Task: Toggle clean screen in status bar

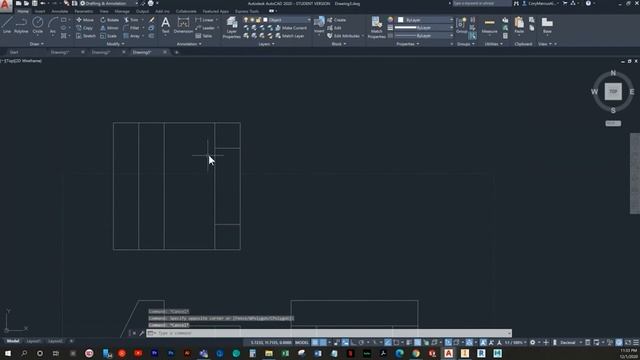Action: (628, 342)
